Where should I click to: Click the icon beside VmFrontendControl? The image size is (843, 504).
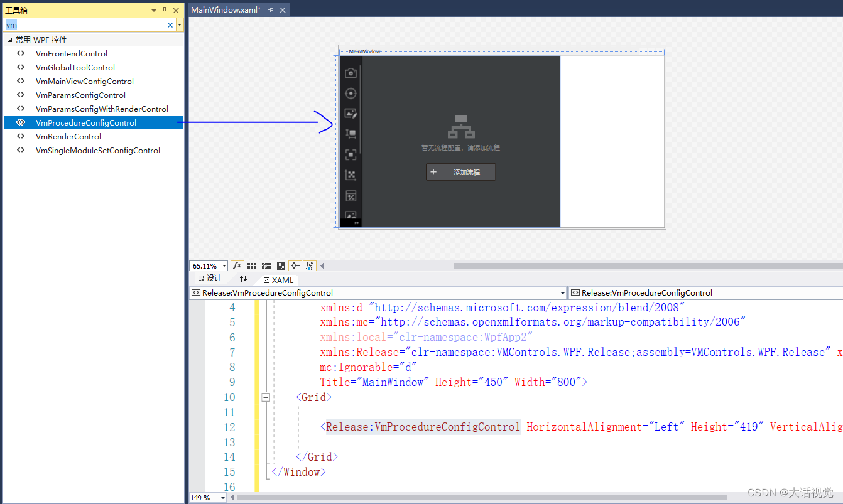(21, 53)
